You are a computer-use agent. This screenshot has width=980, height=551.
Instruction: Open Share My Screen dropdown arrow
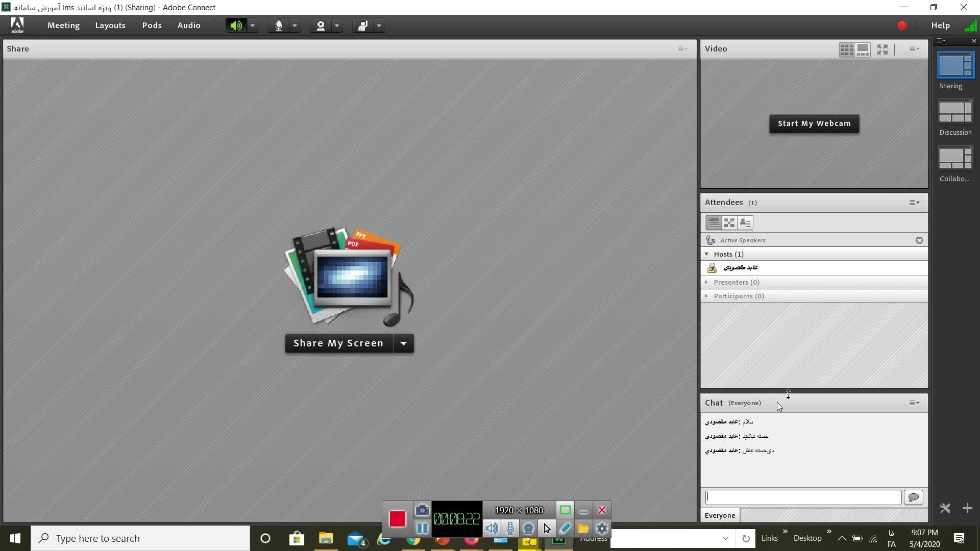403,343
